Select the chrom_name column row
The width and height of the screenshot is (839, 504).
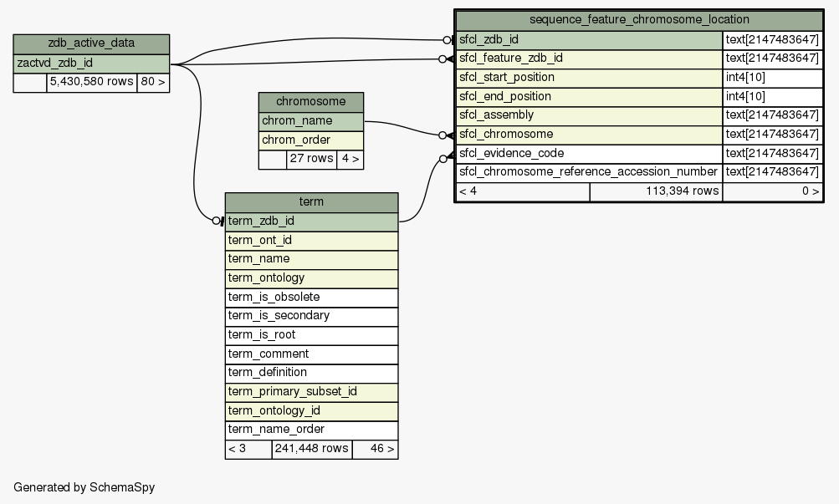(311, 121)
